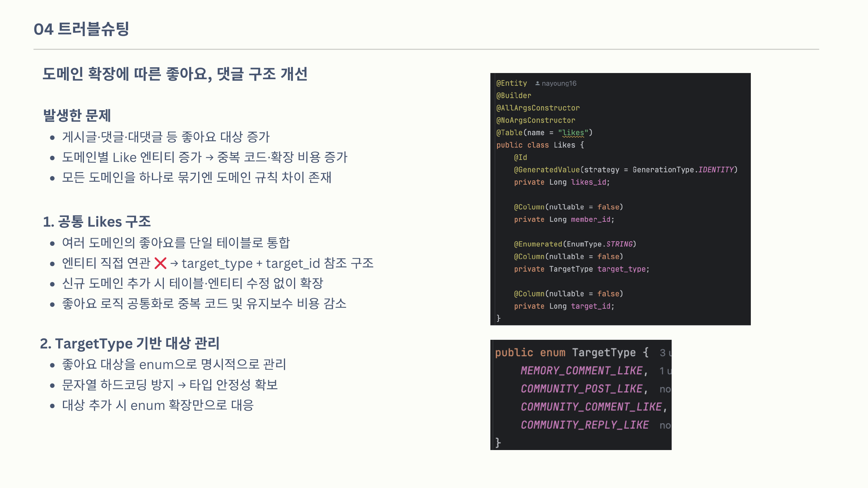Click the '@Table(name = "likes")' line
The image size is (868, 488).
[x=544, y=133]
